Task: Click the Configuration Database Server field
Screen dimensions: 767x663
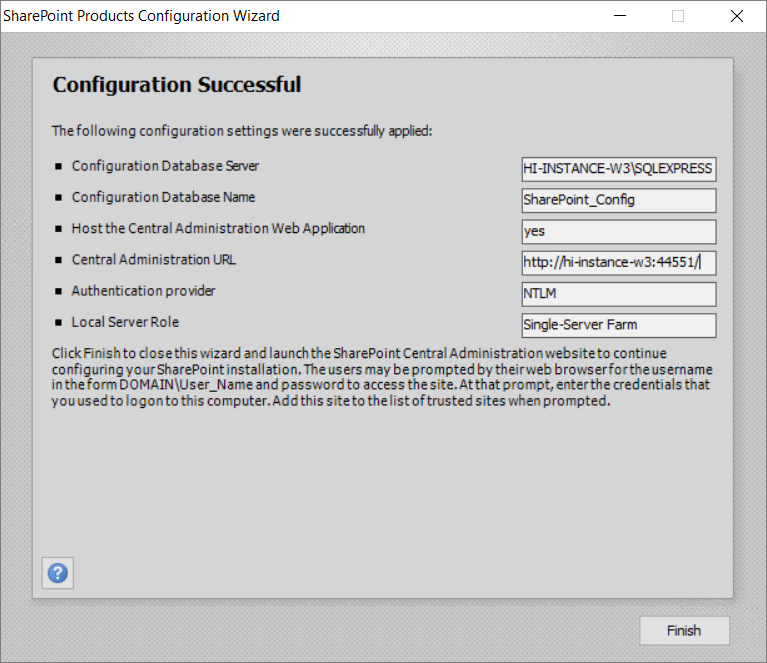Action: tap(619, 169)
